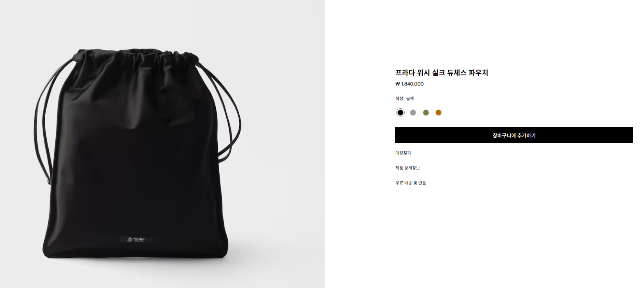Expand 무료 배송 및 반품 info

pos(411,183)
